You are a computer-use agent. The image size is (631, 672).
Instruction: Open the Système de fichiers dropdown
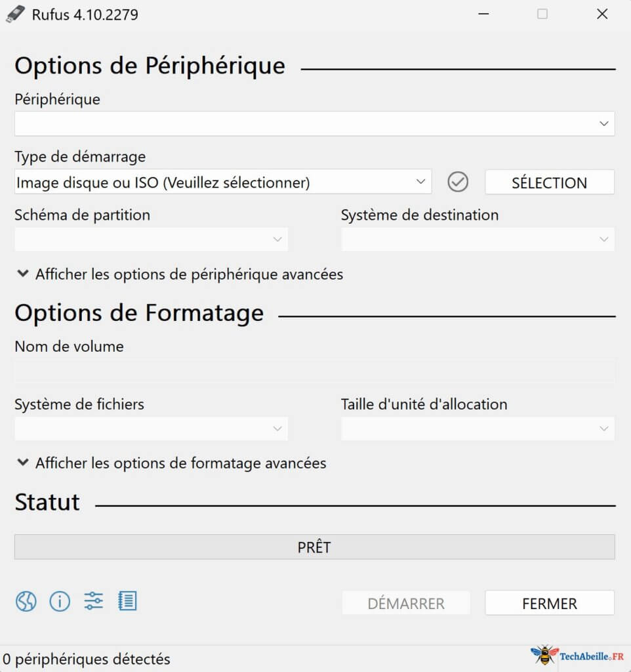coord(151,429)
